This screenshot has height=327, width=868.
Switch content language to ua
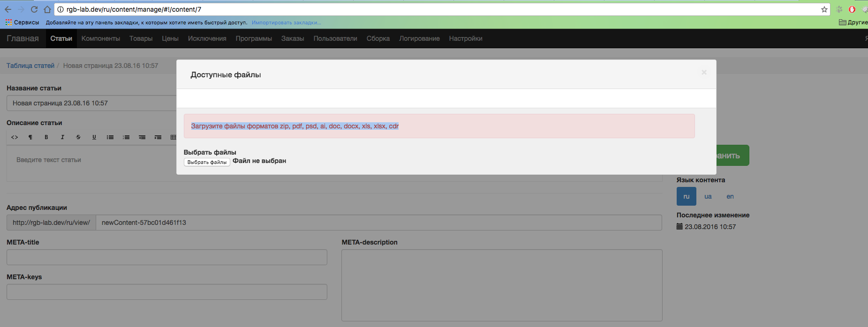[708, 196]
